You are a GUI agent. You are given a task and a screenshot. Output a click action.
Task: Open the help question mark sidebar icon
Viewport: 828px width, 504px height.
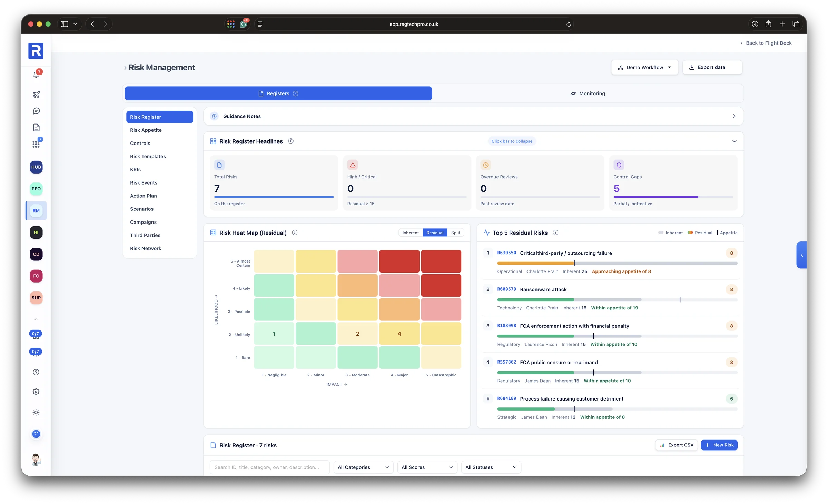[x=36, y=372]
